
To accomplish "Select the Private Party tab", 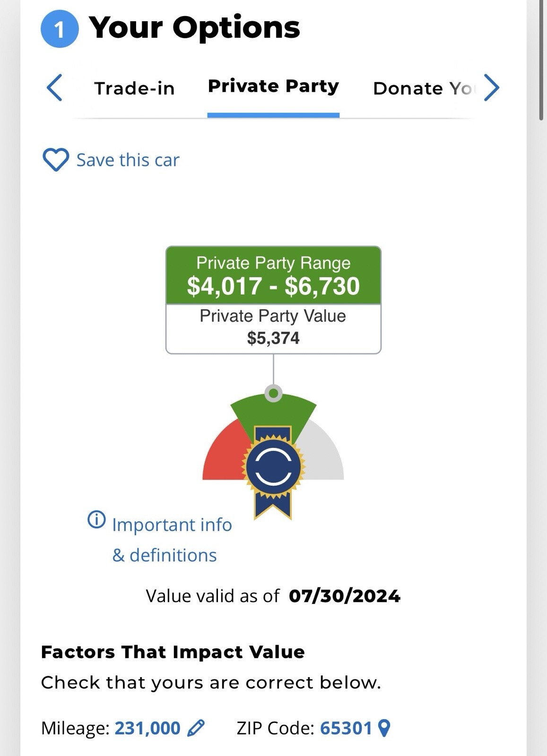I will coord(273,86).
